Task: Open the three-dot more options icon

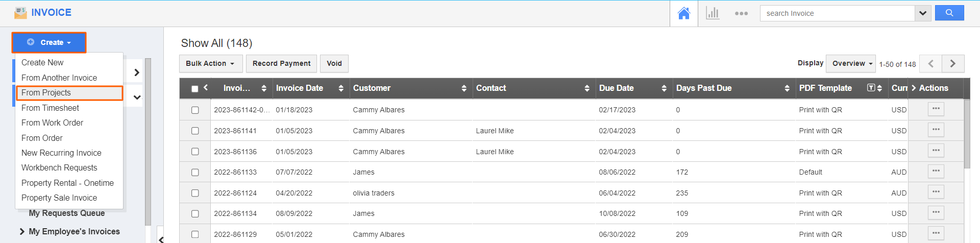Action: (741, 13)
